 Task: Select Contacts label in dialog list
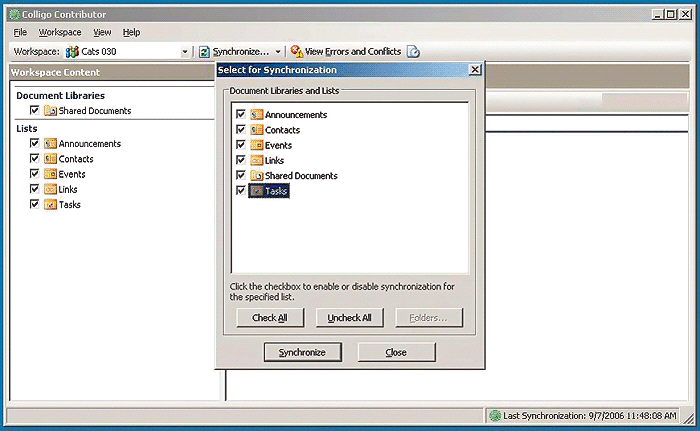[x=282, y=130]
